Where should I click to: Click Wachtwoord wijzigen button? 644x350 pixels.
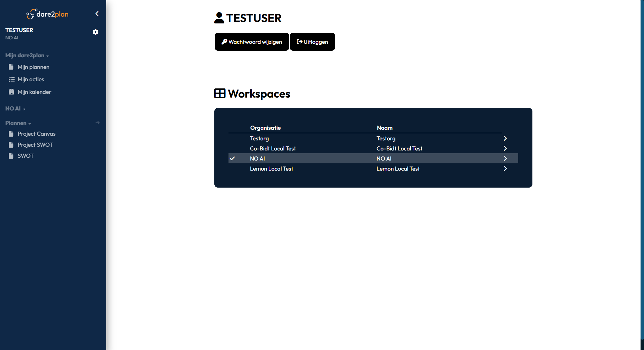(x=252, y=42)
